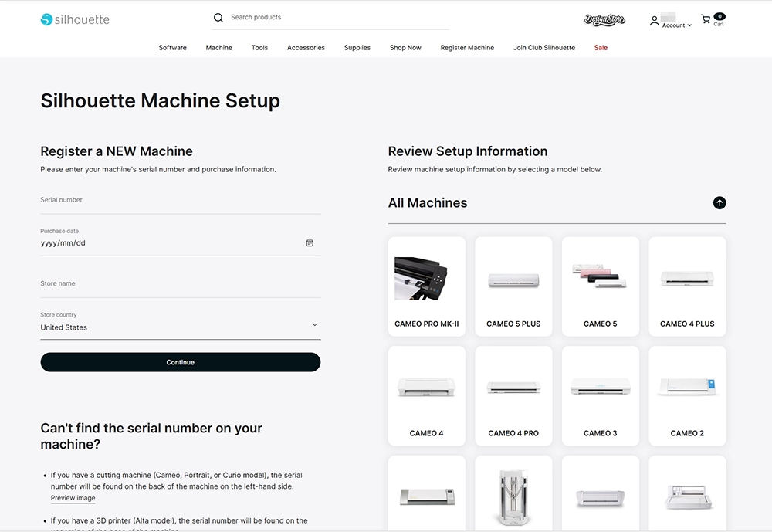772x532 pixels.
Task: Choose the CAMEO 5 PLUS machine card
Action: 513,286
